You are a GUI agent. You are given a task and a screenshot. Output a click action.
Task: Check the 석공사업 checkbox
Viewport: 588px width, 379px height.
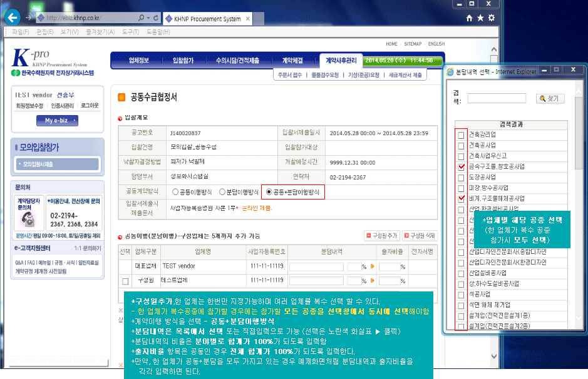click(x=462, y=295)
